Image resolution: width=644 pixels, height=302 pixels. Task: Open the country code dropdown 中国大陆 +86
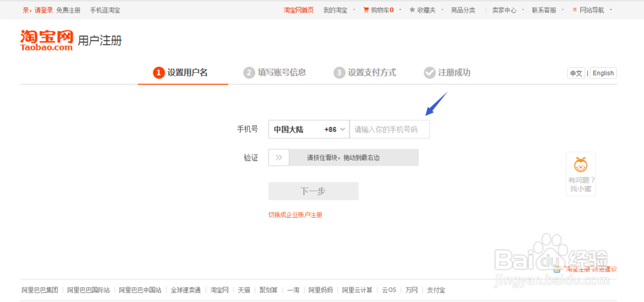click(309, 129)
